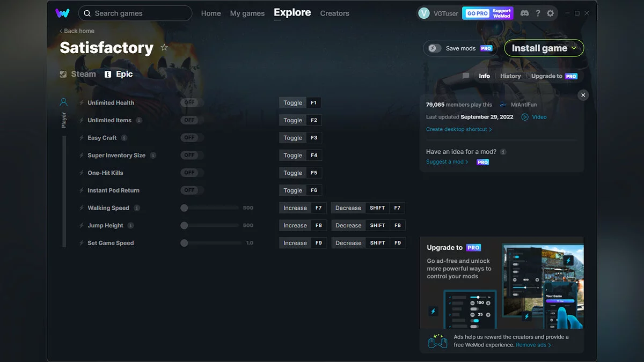
Task: Follow the Remove ads link
Action: click(533, 345)
